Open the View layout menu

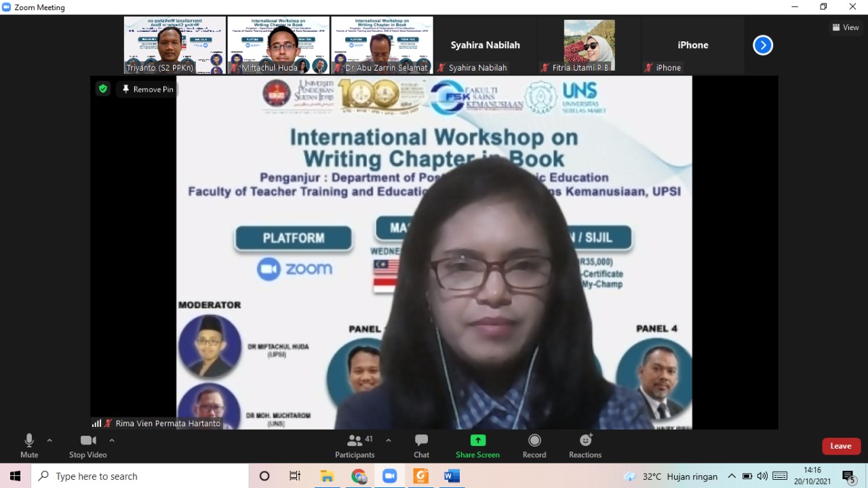[846, 27]
